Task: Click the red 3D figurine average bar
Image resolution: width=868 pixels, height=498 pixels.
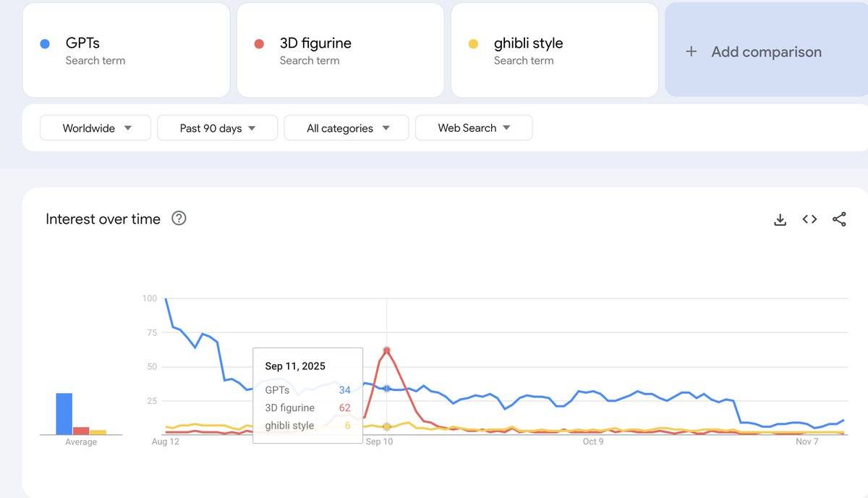Action: coord(81,431)
